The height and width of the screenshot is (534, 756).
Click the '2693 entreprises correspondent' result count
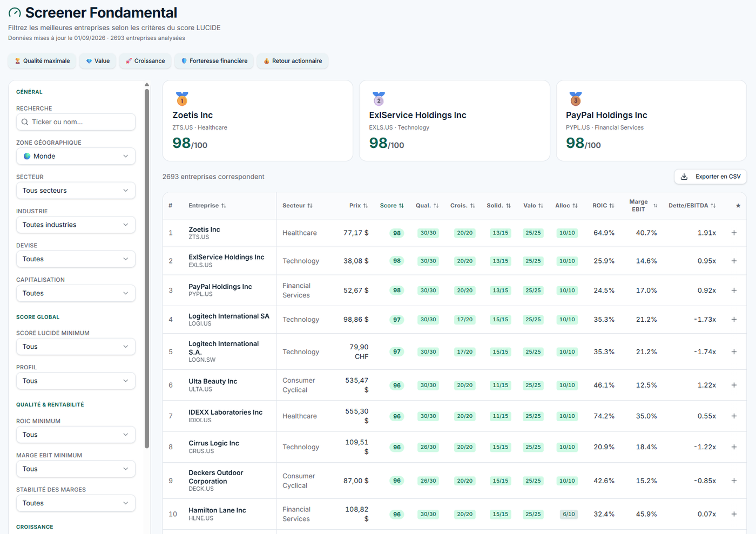pos(213,177)
